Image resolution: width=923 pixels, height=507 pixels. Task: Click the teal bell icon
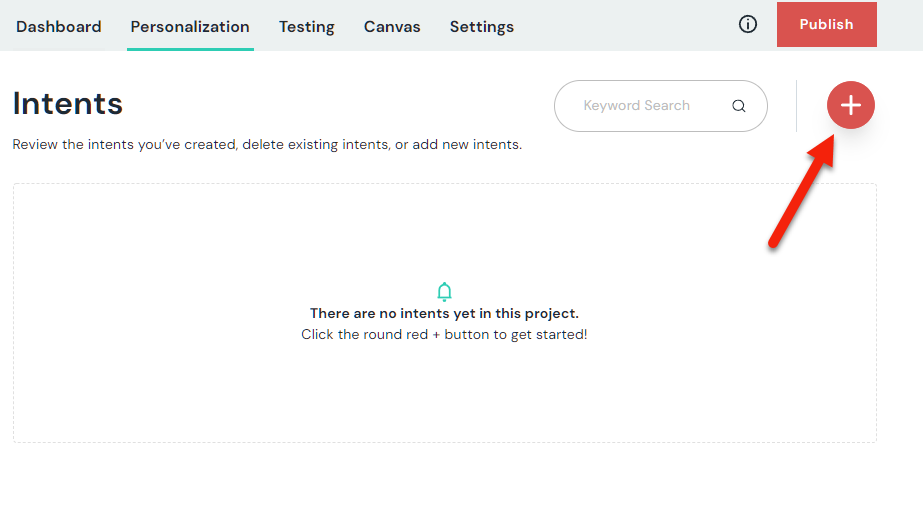point(445,292)
